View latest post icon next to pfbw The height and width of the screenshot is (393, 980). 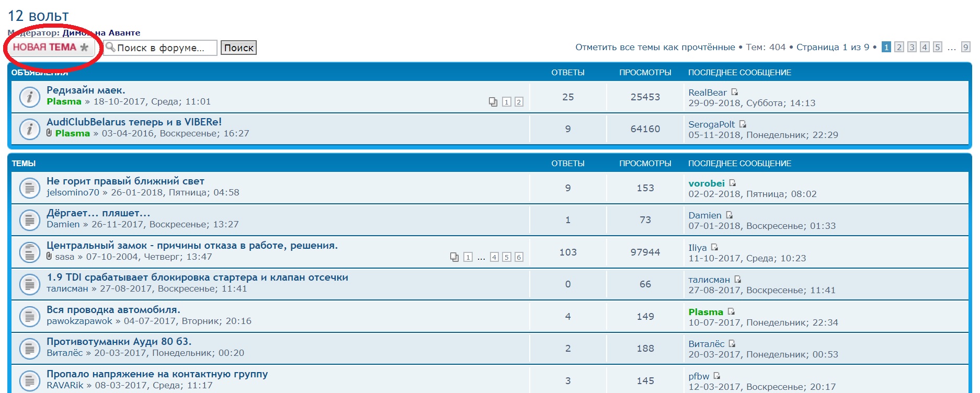pyautogui.click(x=716, y=376)
